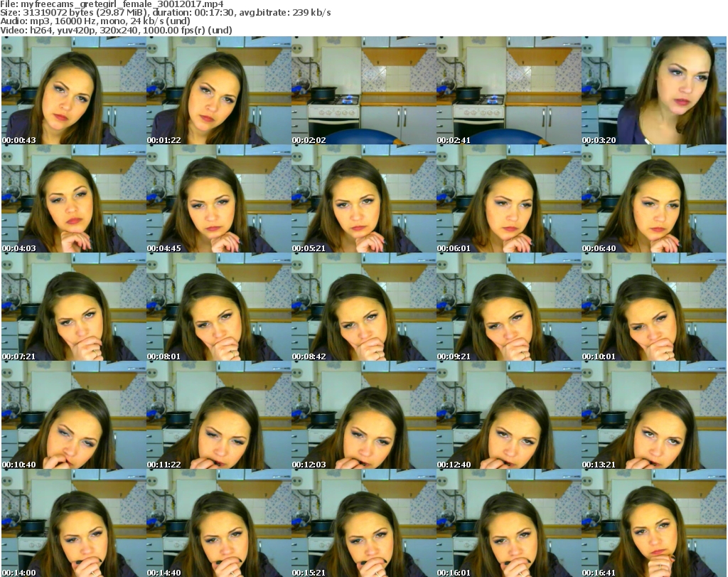
Task: Select the thumbnail stamped 00:03:20
Action: pyautogui.click(x=654, y=90)
